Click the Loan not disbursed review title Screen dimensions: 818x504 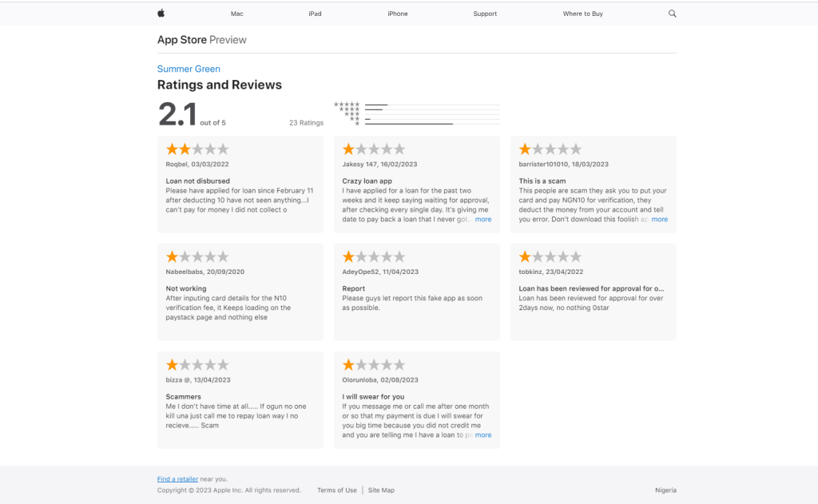point(198,181)
